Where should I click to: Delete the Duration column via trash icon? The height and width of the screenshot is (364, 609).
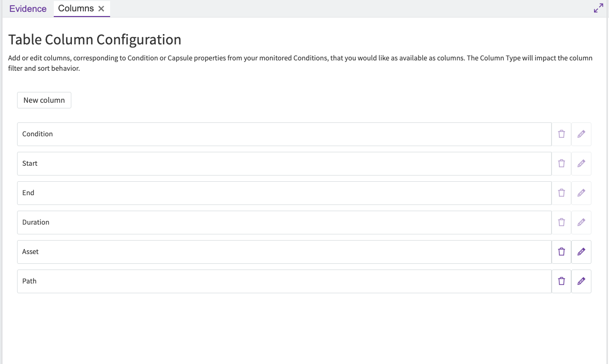point(561,223)
